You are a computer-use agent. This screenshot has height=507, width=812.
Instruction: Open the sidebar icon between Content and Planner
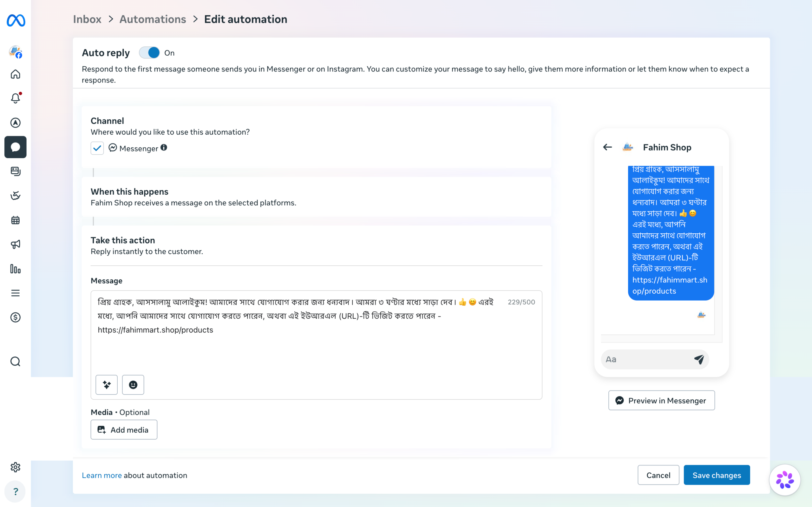point(16,196)
